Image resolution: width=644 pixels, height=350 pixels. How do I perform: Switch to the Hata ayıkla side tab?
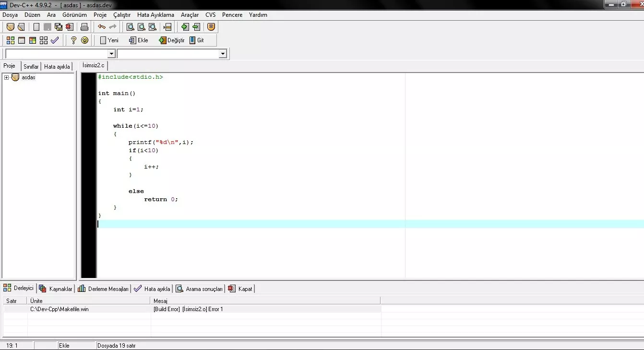click(57, 67)
